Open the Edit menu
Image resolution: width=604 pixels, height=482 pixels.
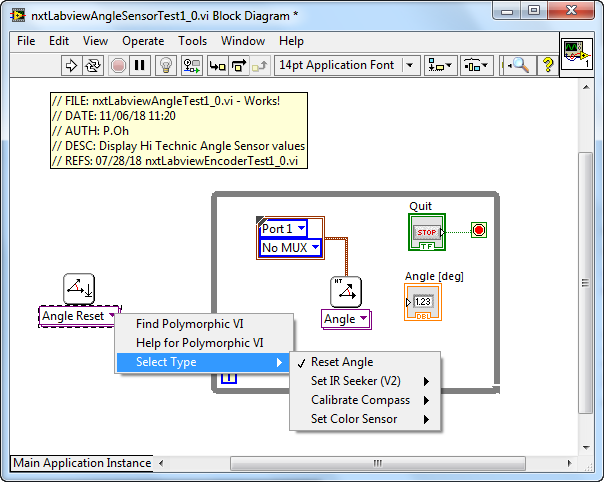point(59,41)
